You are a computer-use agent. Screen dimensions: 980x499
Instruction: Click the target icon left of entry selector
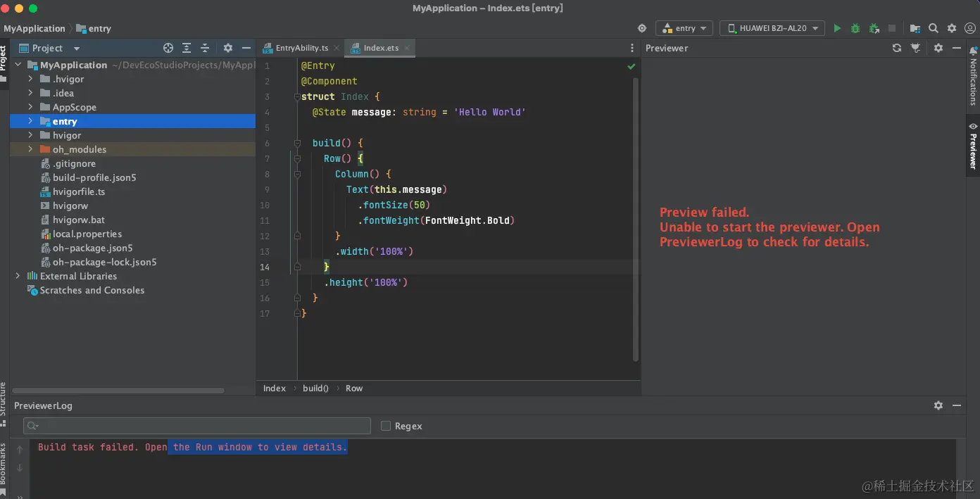(642, 28)
